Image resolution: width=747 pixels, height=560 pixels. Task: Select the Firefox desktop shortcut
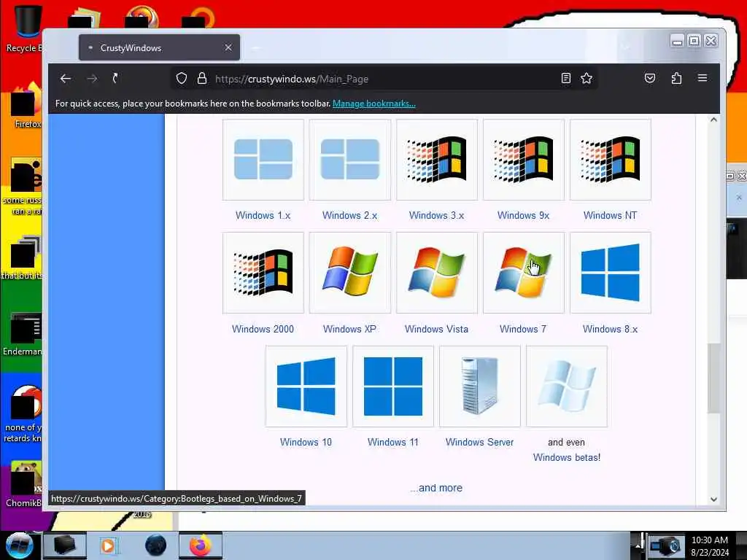point(26,106)
